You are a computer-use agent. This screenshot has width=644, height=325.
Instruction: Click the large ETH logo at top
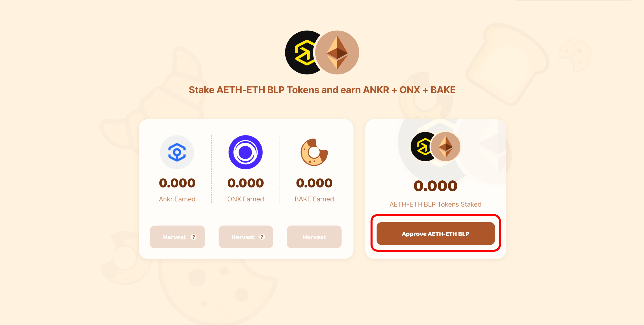pos(337,53)
